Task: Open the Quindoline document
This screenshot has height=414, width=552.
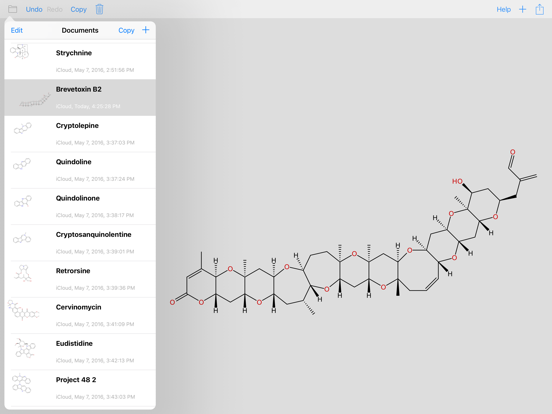Action: 80,170
